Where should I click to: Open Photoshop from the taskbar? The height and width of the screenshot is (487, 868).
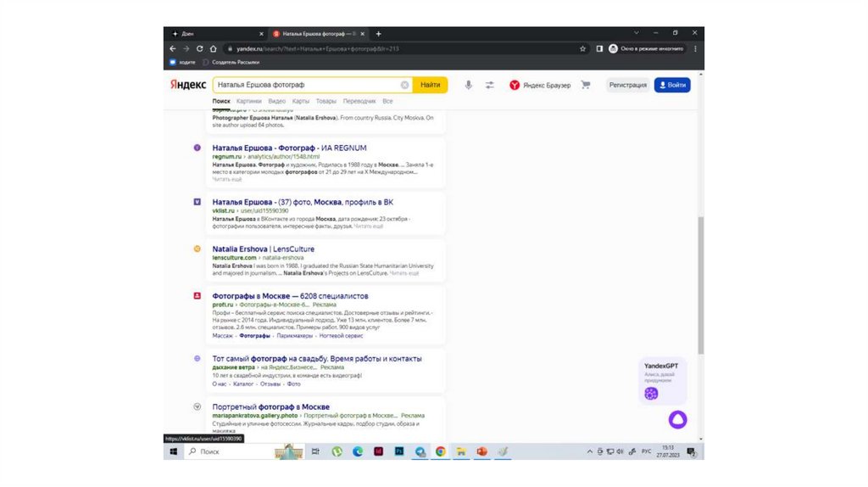[399, 451]
